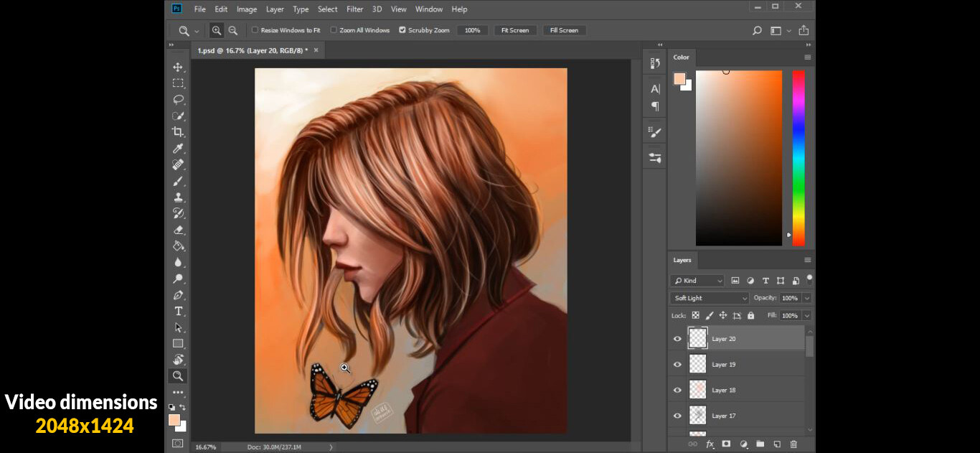Image resolution: width=980 pixels, height=453 pixels.
Task: Click the Fit Screen button
Action: tap(515, 30)
